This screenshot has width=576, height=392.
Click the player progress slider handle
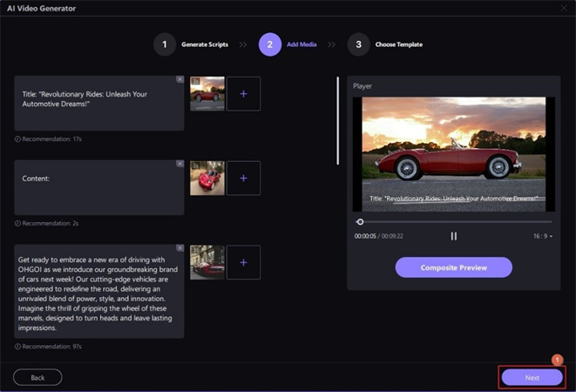point(360,222)
